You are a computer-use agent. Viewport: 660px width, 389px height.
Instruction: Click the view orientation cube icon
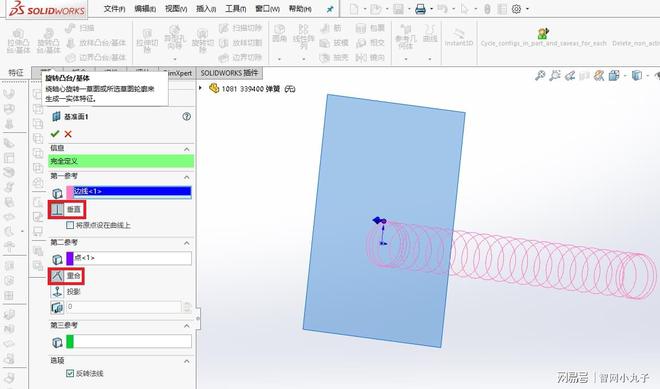tap(614, 75)
